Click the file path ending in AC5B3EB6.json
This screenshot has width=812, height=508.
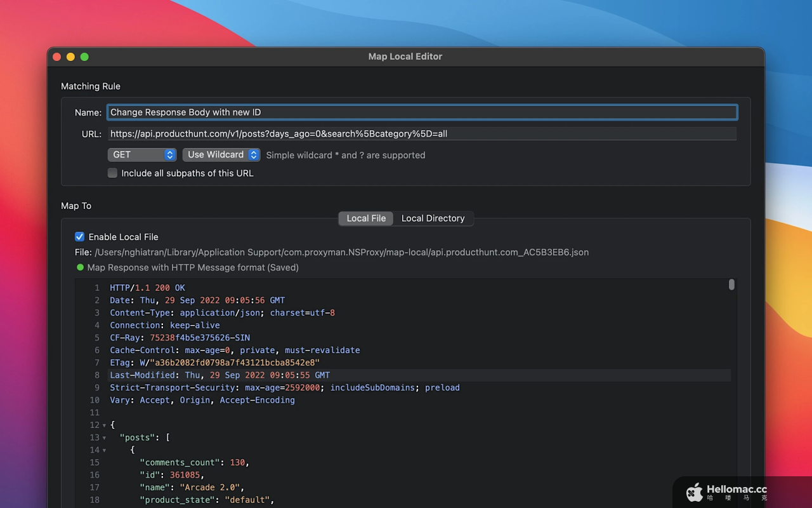pyautogui.click(x=341, y=252)
